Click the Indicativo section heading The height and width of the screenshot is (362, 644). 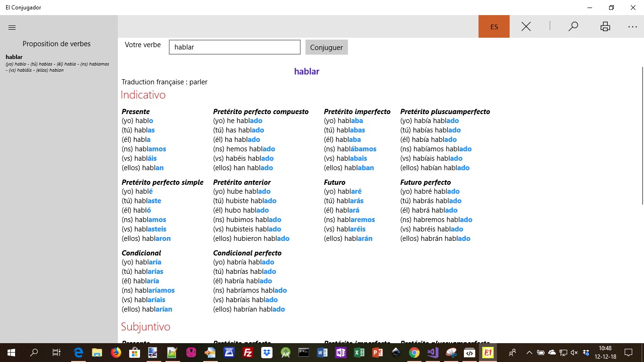click(143, 95)
